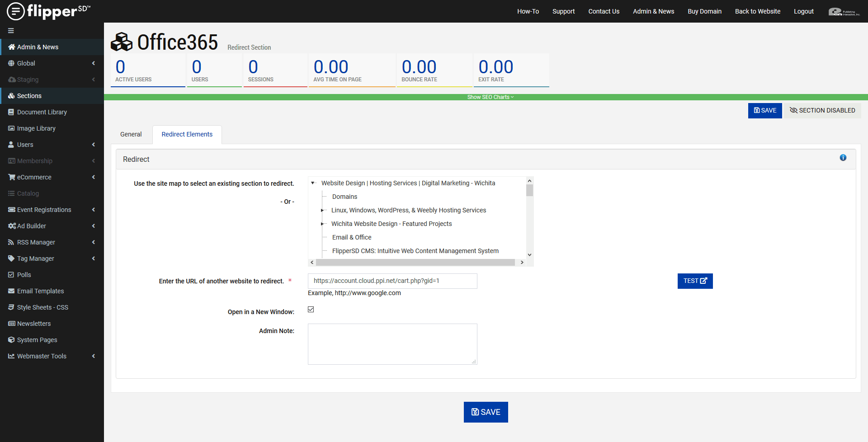Click the Sections cubes icon in the sidebar
Viewport: 868px width, 442px height.
12,96
